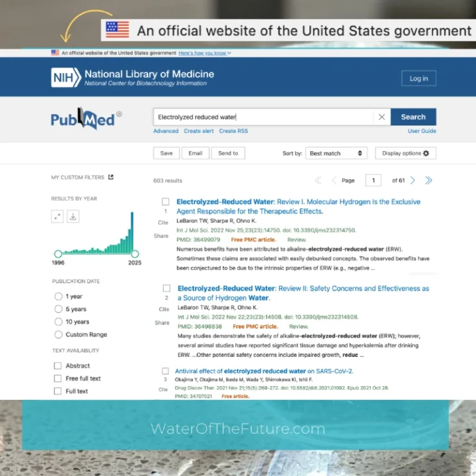
Task: Click the 2025 year slider handle
Action: point(135,253)
